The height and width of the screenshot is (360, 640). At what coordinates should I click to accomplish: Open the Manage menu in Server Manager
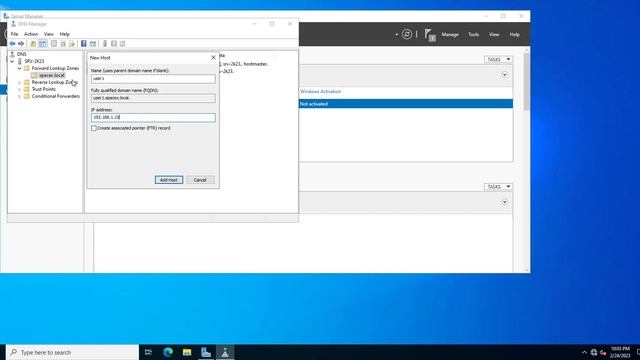pyautogui.click(x=450, y=35)
